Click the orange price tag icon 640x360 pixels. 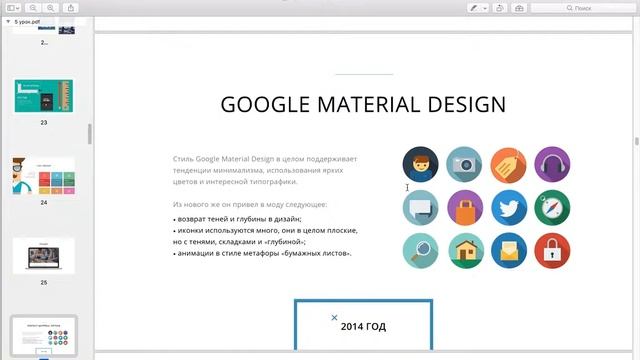[508, 164]
